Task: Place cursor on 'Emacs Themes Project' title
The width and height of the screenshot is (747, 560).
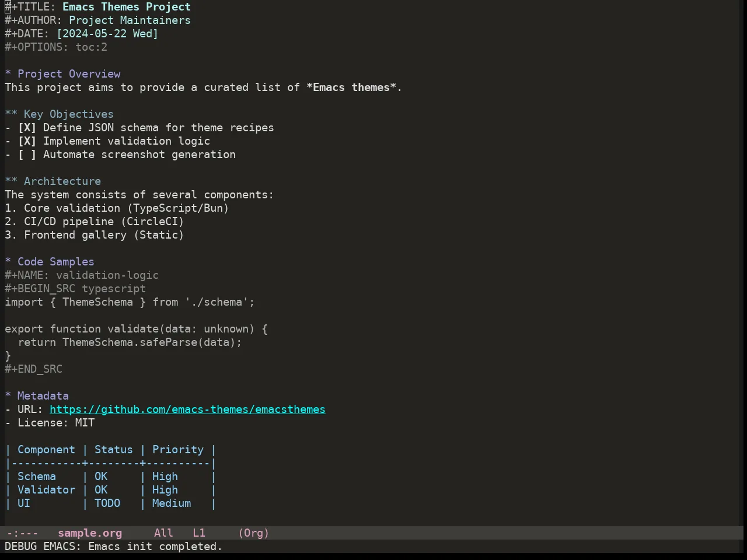Action: 127,7
